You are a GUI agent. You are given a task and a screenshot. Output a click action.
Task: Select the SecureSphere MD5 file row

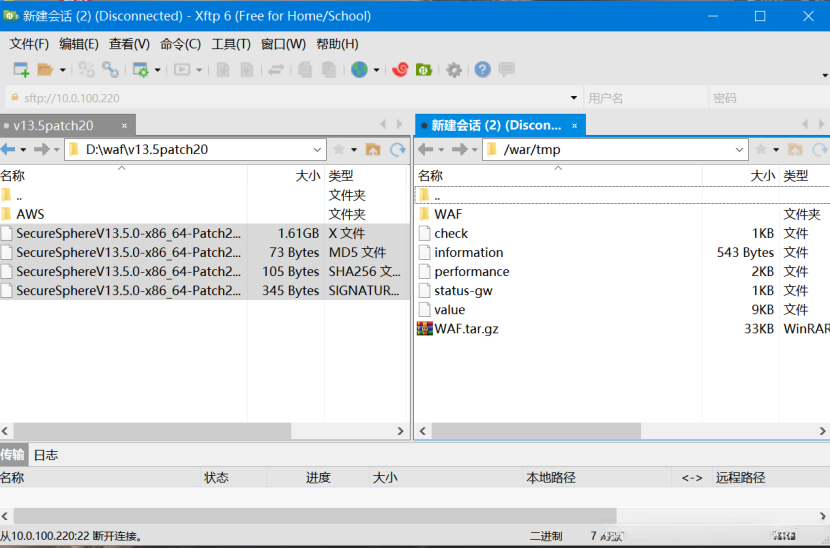(x=204, y=253)
